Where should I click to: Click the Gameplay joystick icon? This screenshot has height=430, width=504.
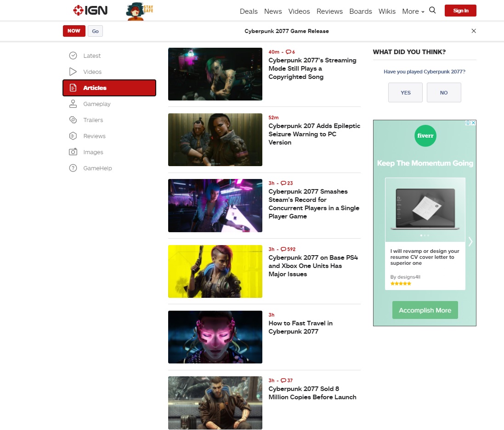(x=73, y=104)
